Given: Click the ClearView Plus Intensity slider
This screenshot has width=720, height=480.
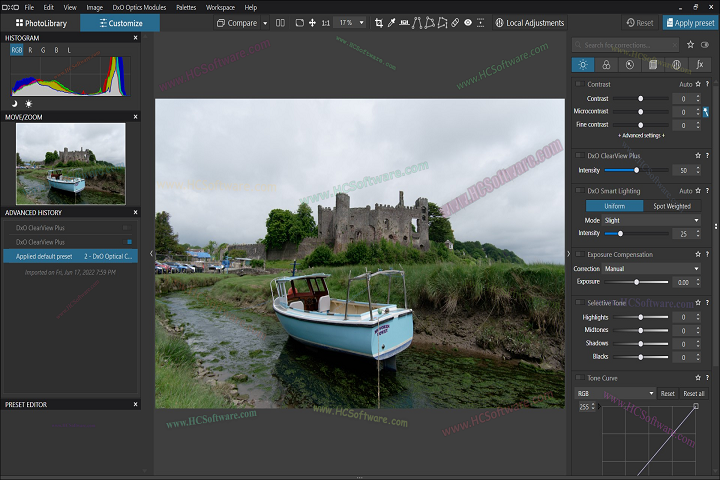Looking at the screenshot, I should [x=636, y=170].
